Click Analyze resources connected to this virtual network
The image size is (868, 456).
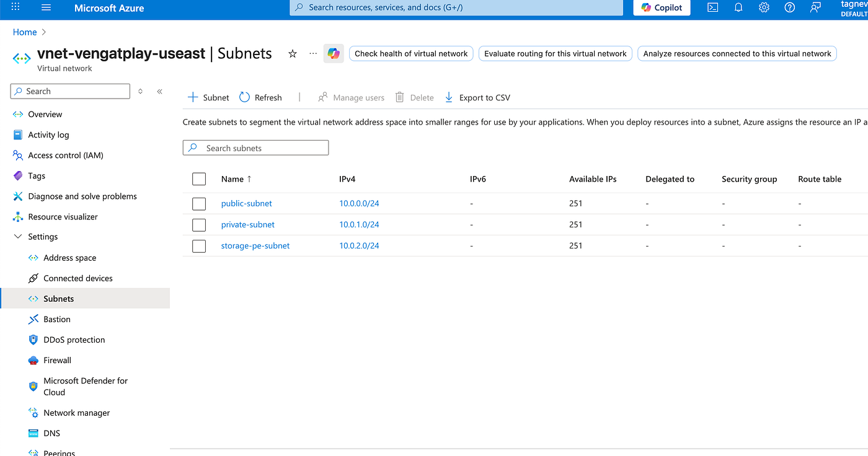pos(737,54)
